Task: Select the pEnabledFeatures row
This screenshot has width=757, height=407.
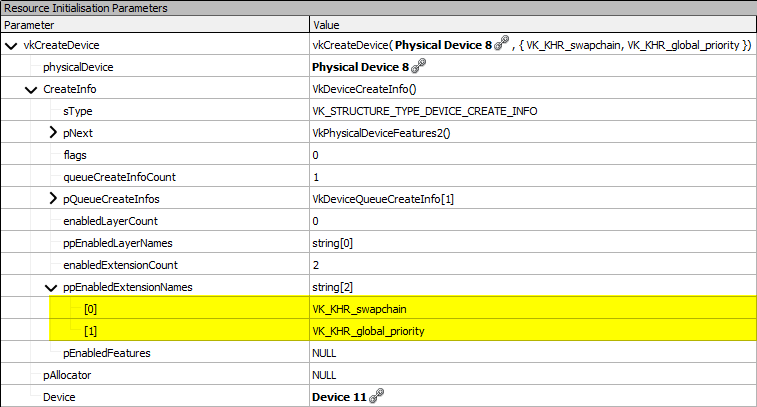Action: click(x=107, y=353)
